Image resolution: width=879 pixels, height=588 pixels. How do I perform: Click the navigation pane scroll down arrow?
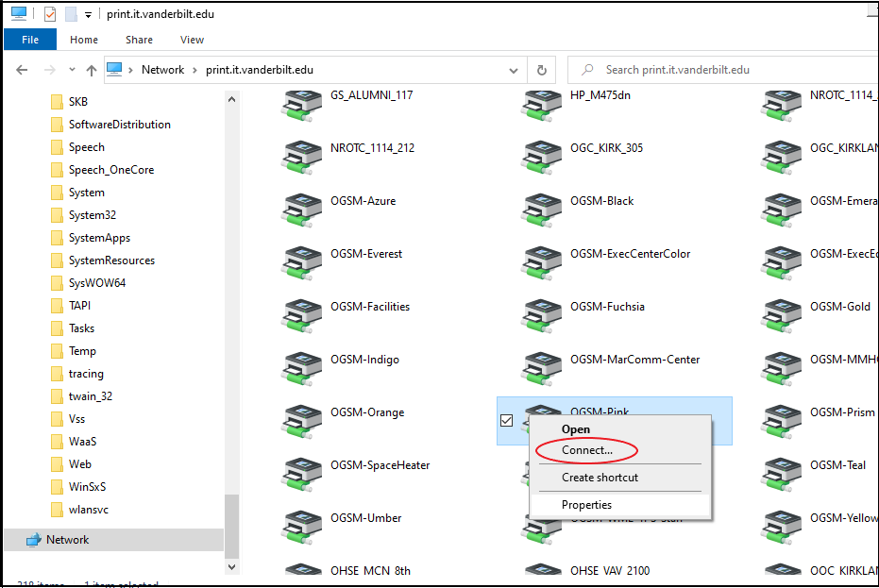(x=231, y=566)
